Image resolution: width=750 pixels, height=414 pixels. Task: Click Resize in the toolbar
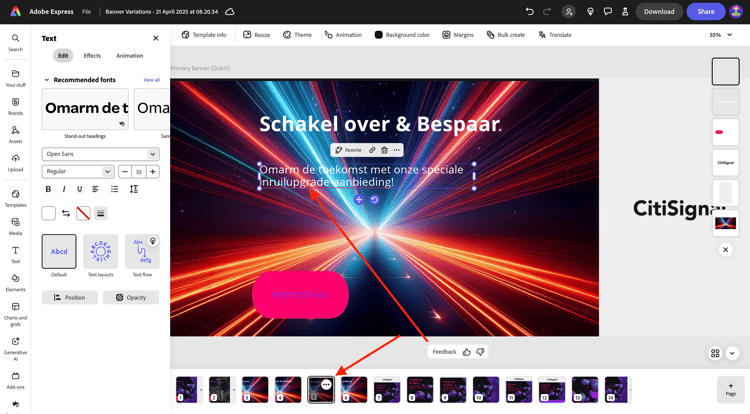pos(256,35)
